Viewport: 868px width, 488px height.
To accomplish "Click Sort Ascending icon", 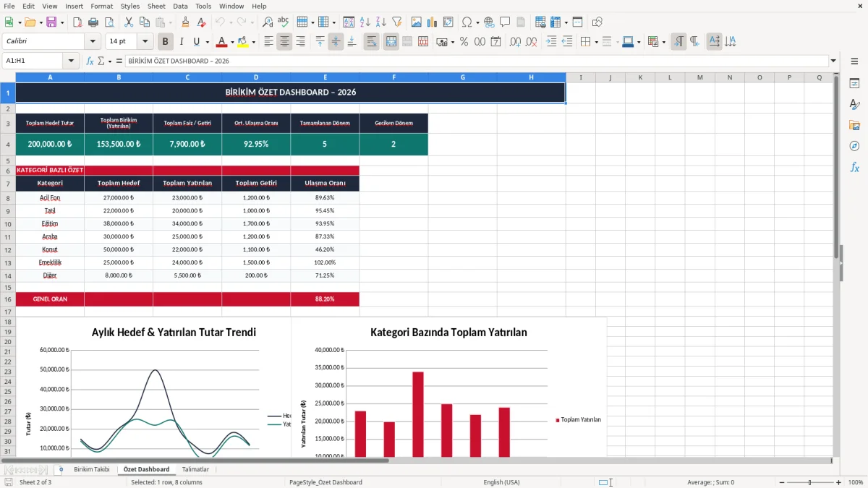I will point(365,22).
